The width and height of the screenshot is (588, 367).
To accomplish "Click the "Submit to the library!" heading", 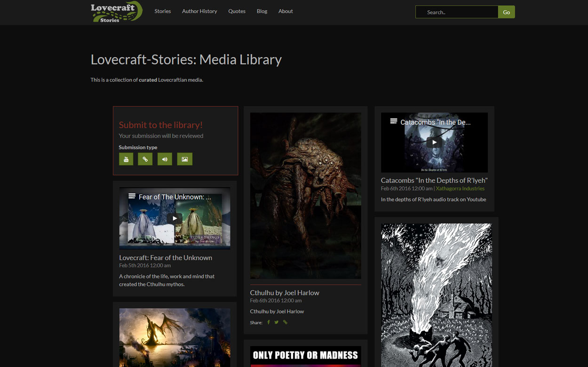I will point(161,125).
